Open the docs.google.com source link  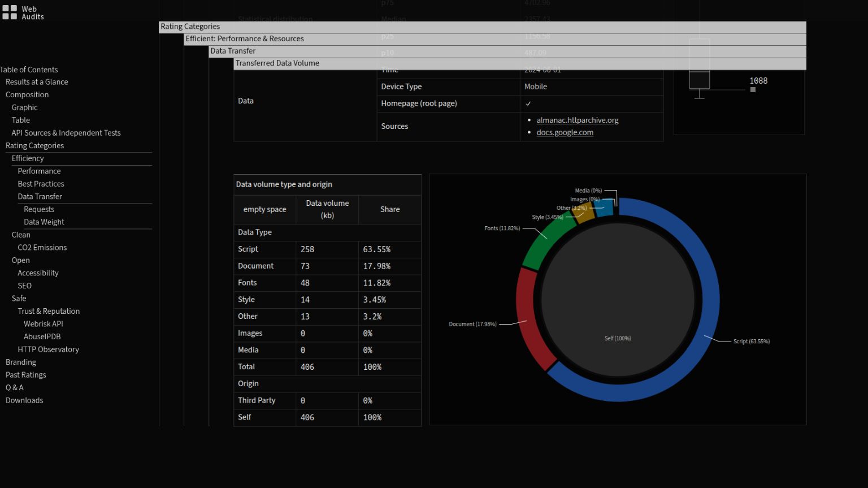[x=565, y=132]
